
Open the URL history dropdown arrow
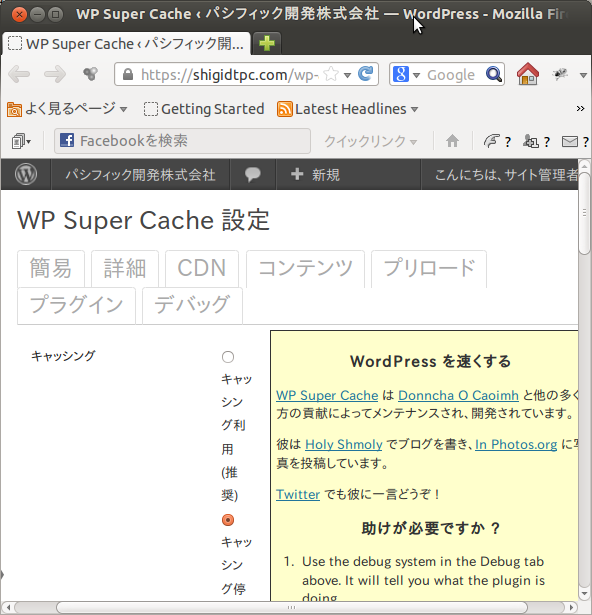(x=347, y=75)
